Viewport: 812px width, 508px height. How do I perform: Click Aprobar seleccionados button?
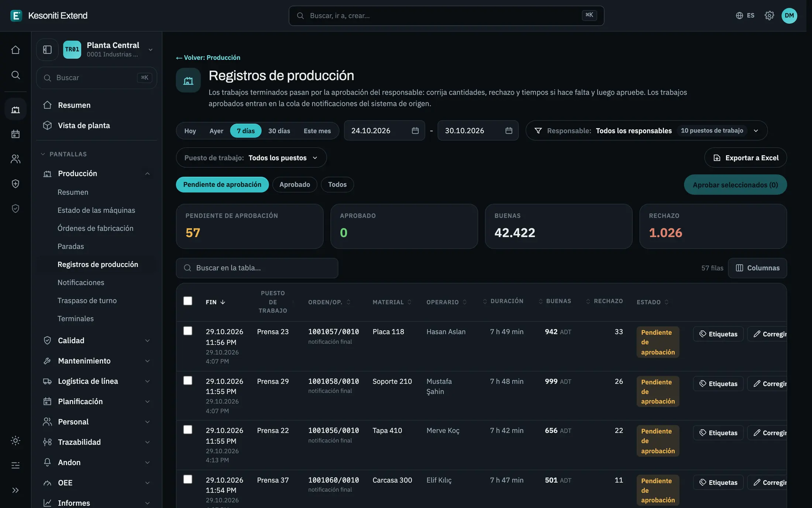point(735,185)
